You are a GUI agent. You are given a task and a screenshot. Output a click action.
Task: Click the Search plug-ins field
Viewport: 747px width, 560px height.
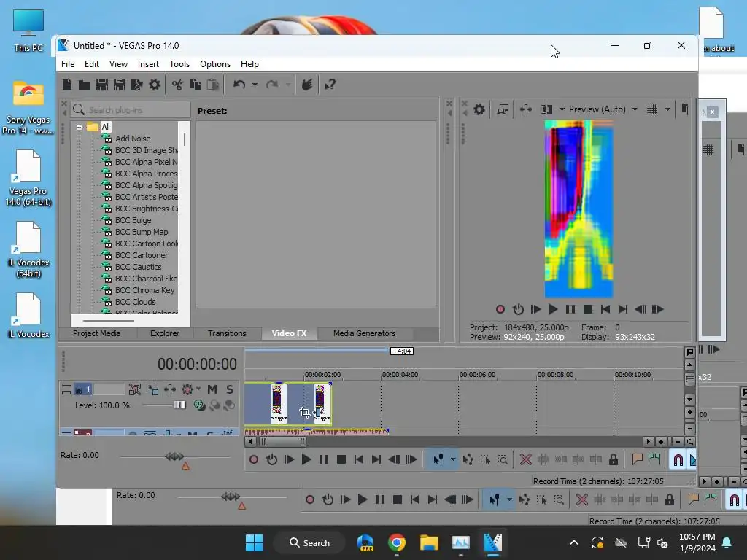pos(131,110)
